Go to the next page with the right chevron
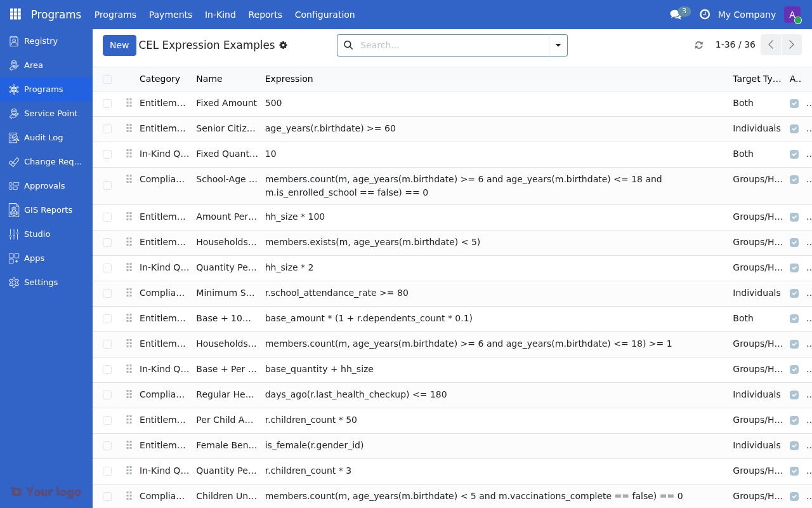This screenshot has height=508, width=812. [791, 44]
